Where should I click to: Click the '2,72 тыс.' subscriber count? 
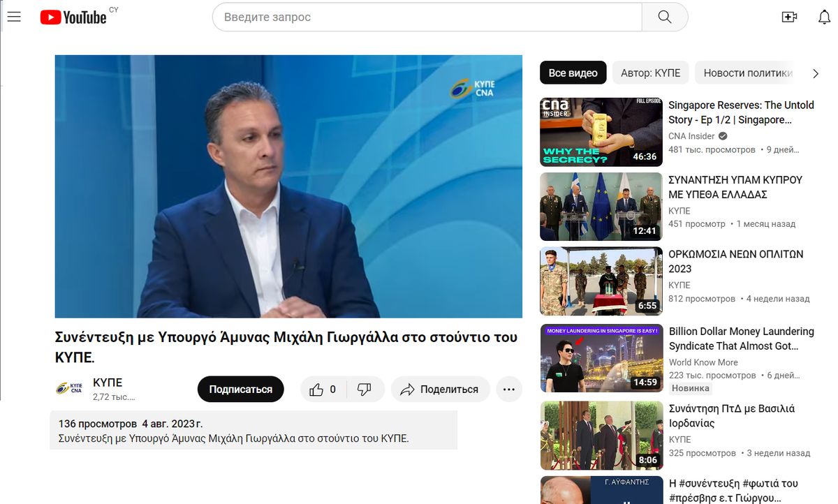[x=114, y=397]
